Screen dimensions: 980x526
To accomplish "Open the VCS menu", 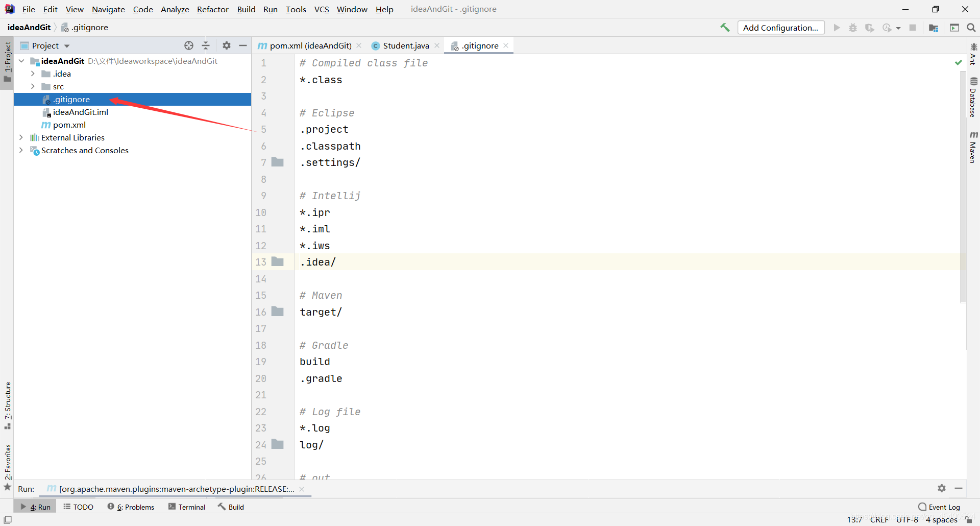I will point(322,9).
